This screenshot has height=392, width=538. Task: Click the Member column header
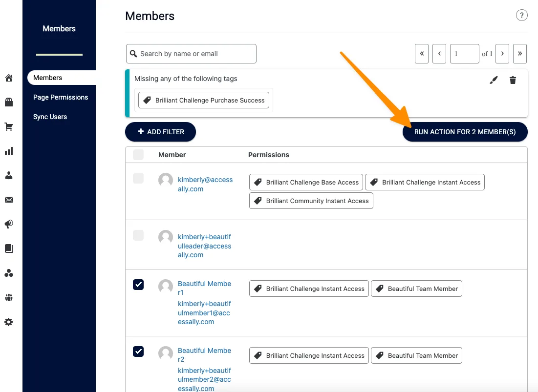(x=172, y=155)
